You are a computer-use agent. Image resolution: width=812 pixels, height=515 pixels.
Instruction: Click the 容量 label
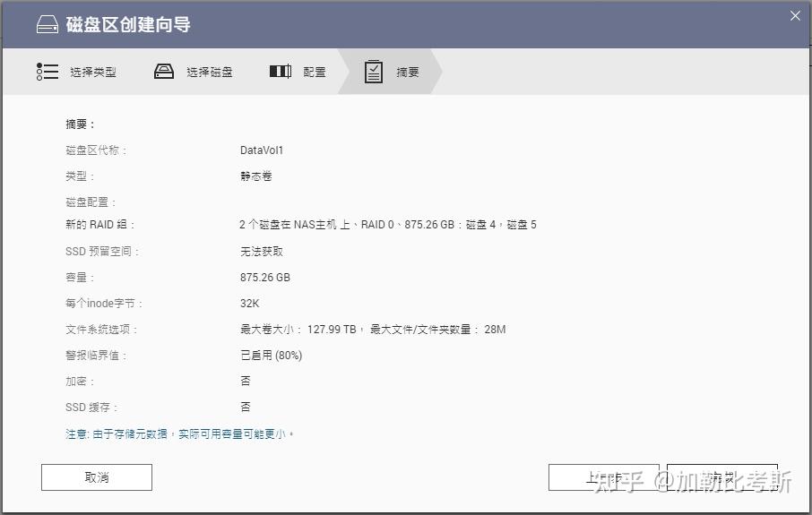[x=80, y=278]
